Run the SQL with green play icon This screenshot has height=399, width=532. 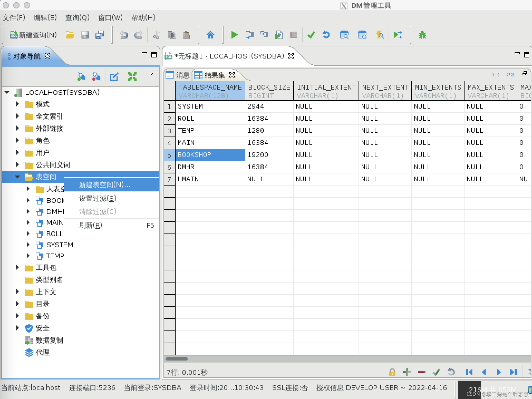pos(234,35)
